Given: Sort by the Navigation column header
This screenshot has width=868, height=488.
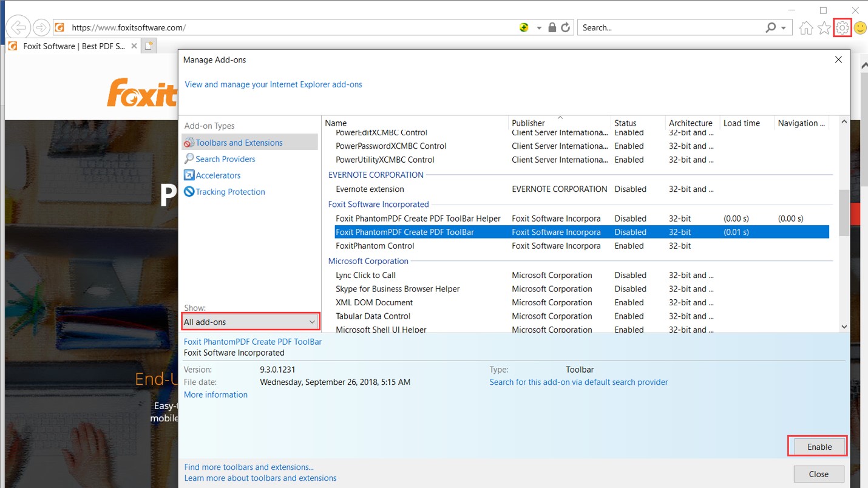Looking at the screenshot, I should [802, 123].
